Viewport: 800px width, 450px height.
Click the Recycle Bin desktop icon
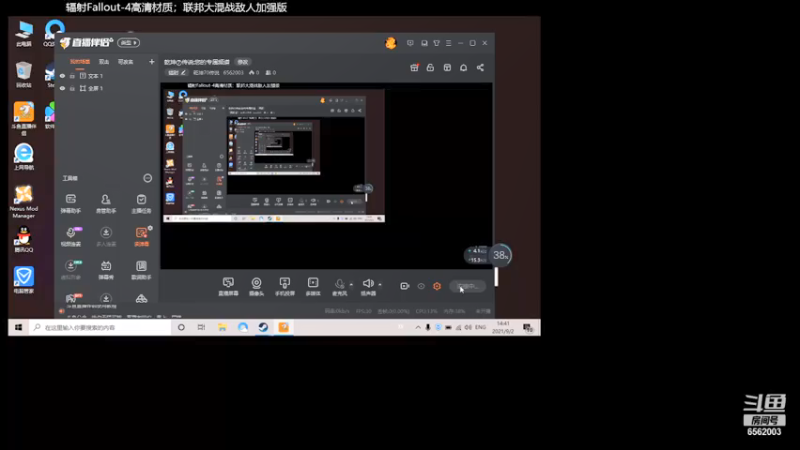tap(23, 74)
